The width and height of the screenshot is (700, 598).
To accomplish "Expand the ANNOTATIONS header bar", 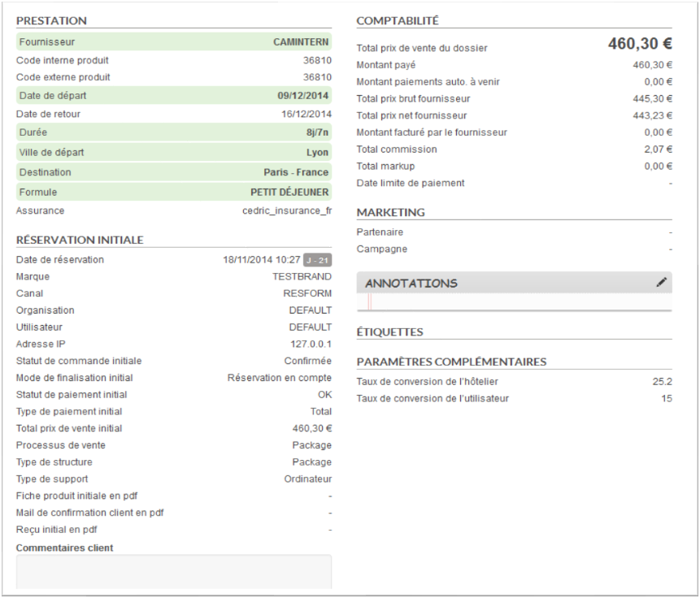I will [504, 284].
